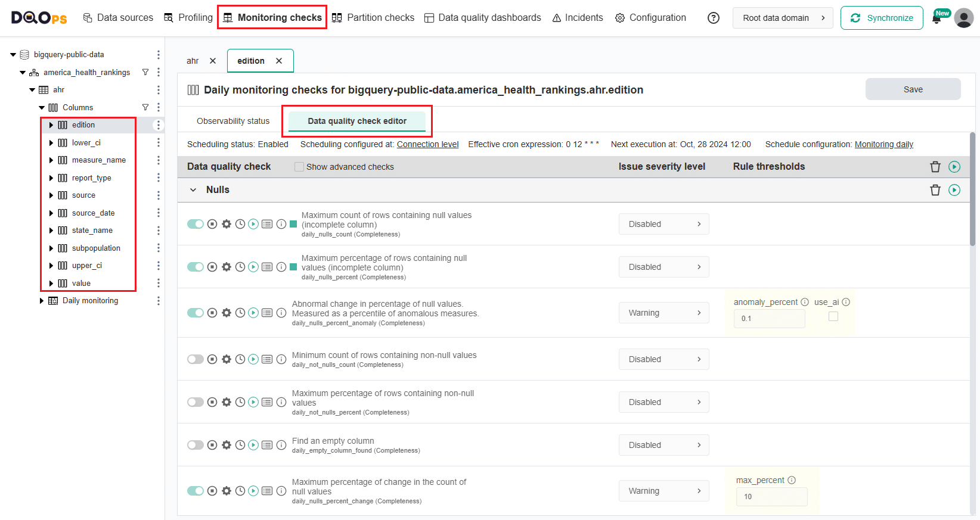Close the edition tab
980x520 pixels.
(279, 61)
